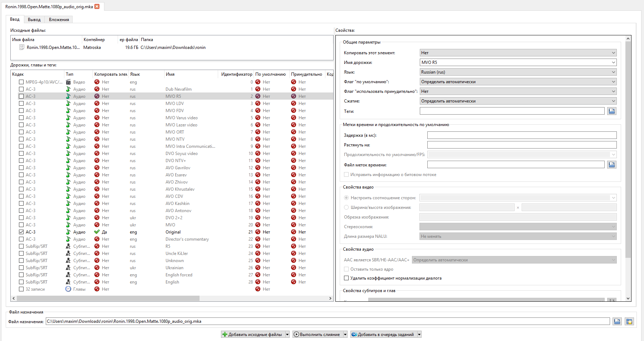Click the audio note icon of Original track

68,232
